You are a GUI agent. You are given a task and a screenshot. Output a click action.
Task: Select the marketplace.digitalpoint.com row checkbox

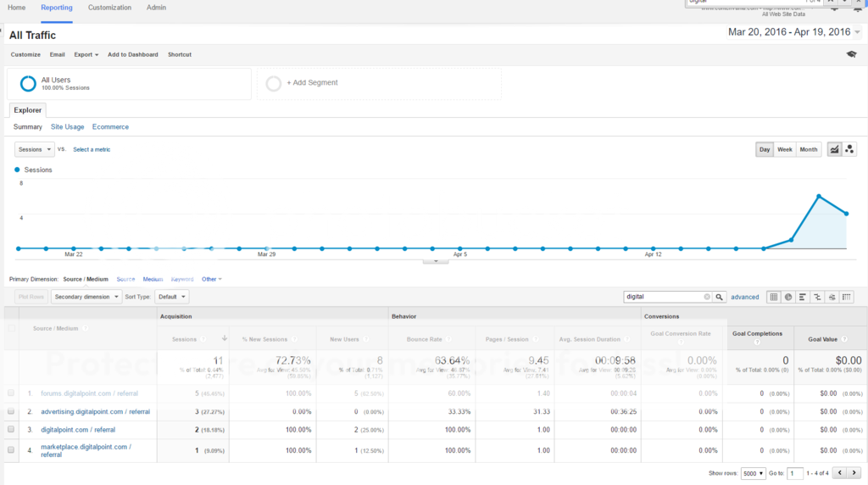click(x=11, y=450)
